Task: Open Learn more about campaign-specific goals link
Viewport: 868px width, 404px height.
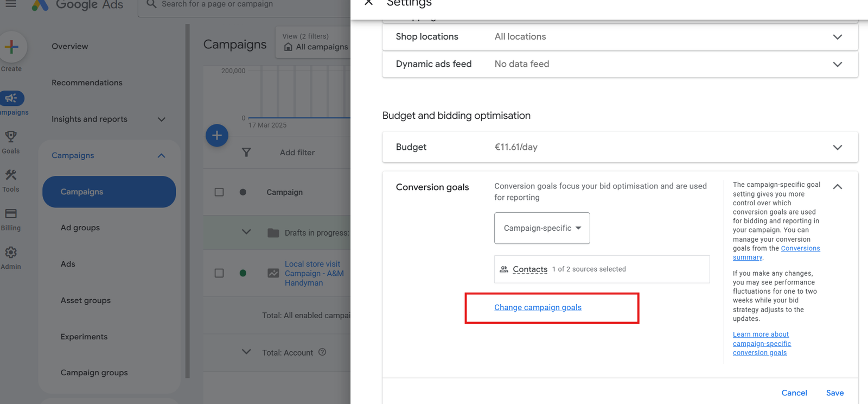Action: 762,344
